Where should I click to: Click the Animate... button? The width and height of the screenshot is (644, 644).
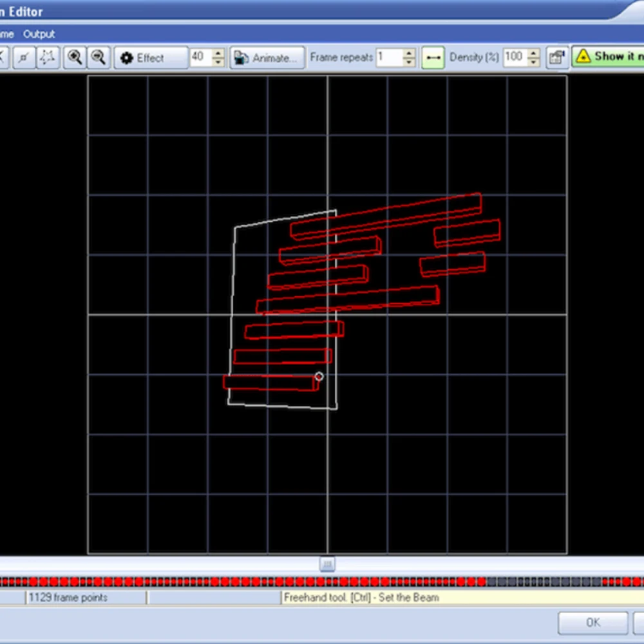point(267,57)
